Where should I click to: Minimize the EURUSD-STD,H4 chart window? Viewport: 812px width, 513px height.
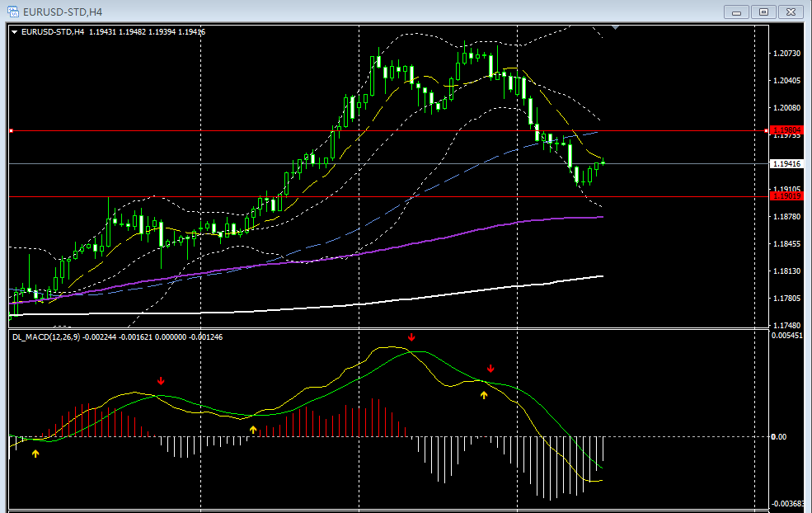(x=736, y=12)
